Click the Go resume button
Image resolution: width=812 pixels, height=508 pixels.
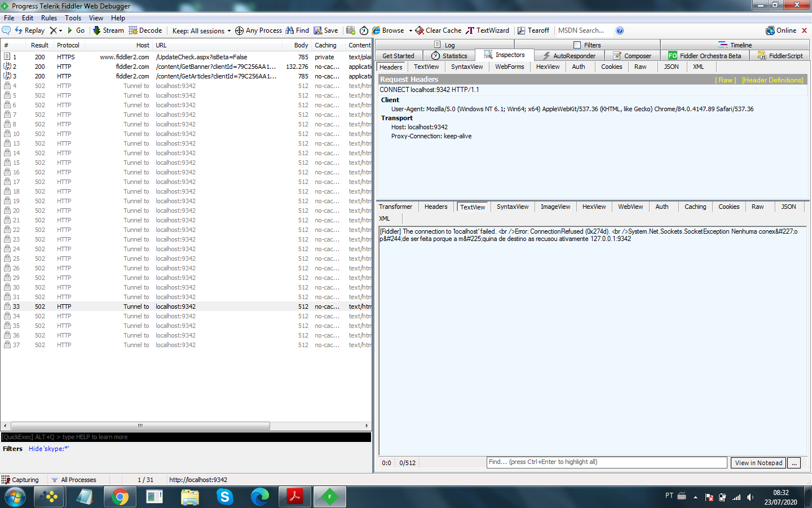coord(76,30)
